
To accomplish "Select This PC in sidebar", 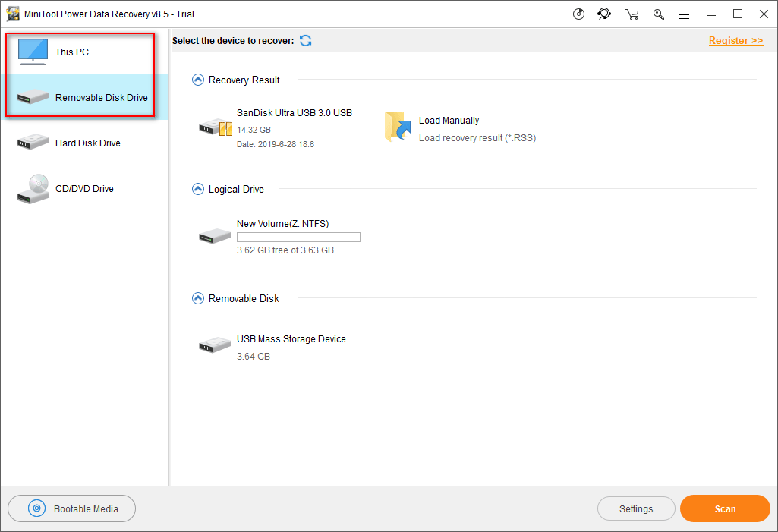I will pyautogui.click(x=72, y=52).
